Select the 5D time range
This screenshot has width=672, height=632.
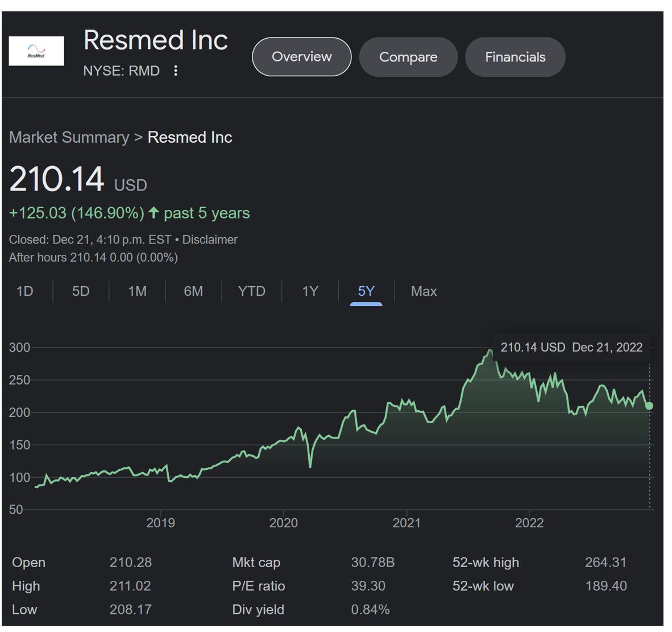tap(81, 291)
